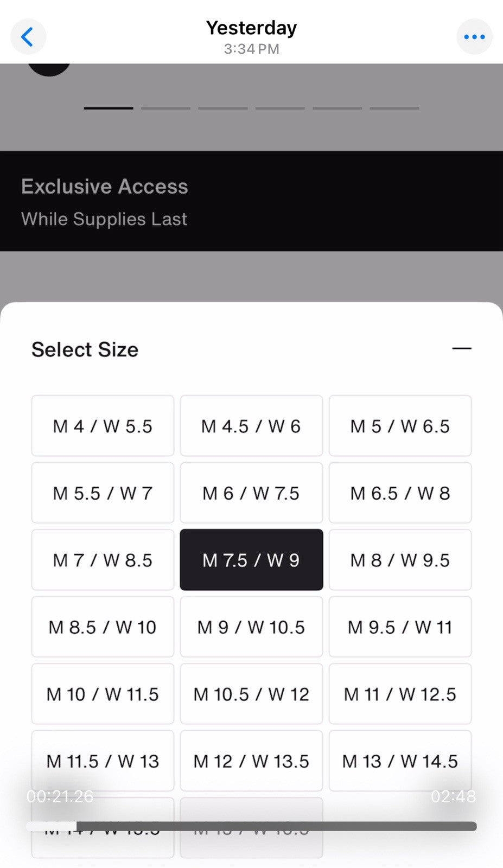Choose the M 6 / W 7.5 option
The height and width of the screenshot is (868, 503).
coord(251,493)
